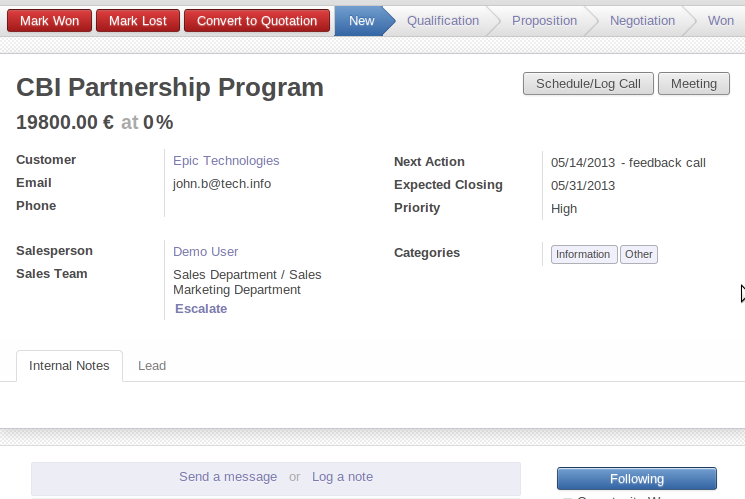Switch to the Internal Notes tab

pos(69,366)
